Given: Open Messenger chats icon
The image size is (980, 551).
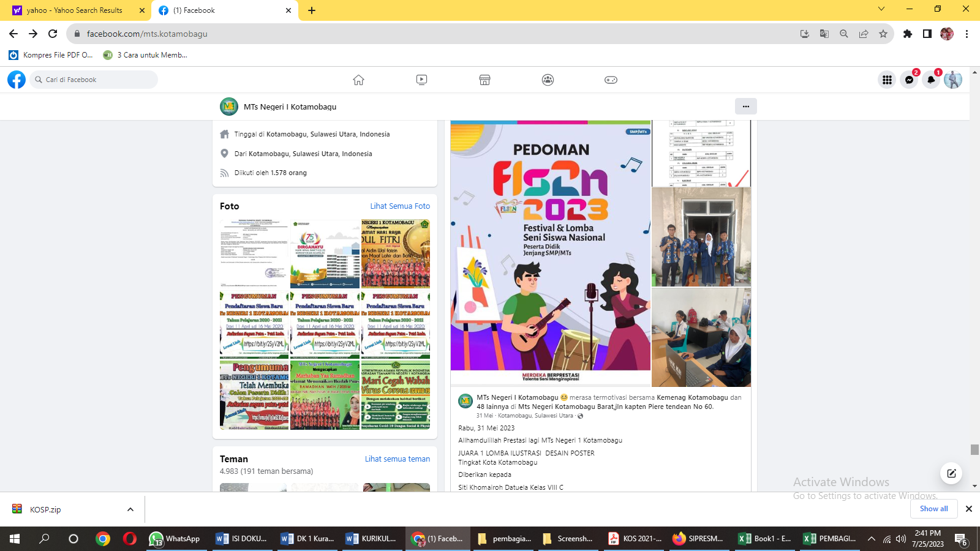Looking at the screenshot, I should [909, 80].
